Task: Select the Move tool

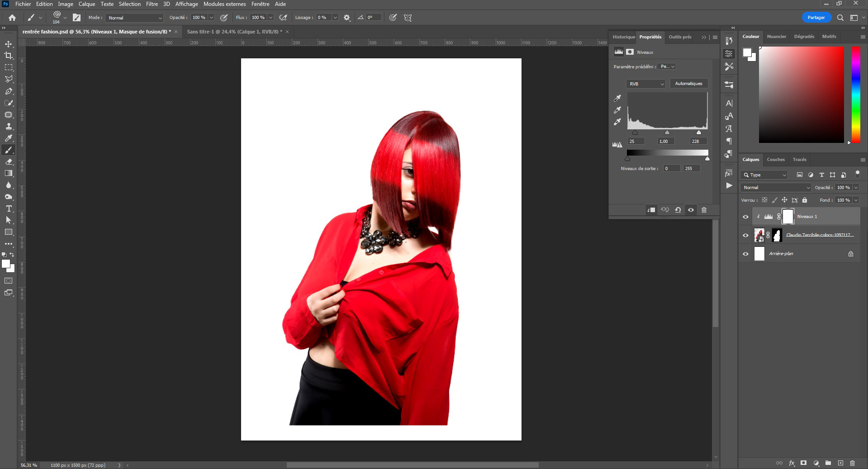Action: click(x=9, y=44)
